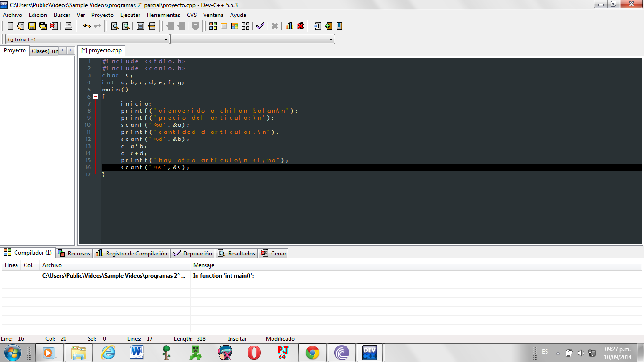The width and height of the screenshot is (644, 362).
Task: Open the Archivo menu
Action: click(12, 15)
